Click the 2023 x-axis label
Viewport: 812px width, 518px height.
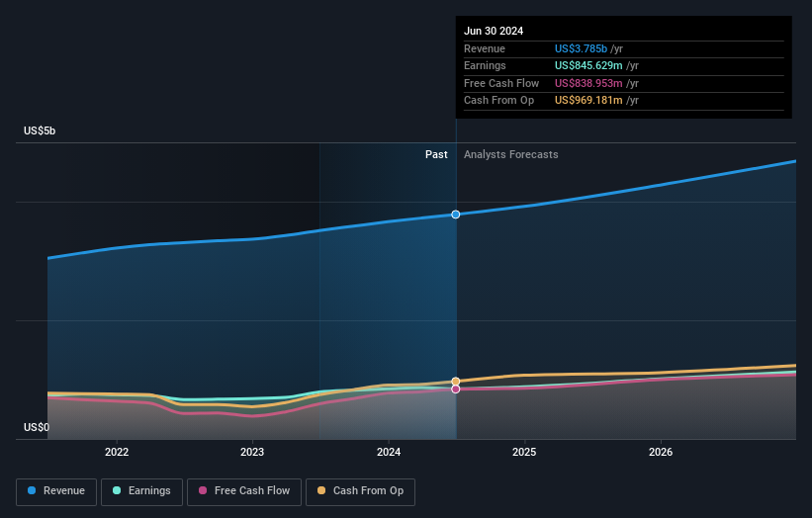252,452
